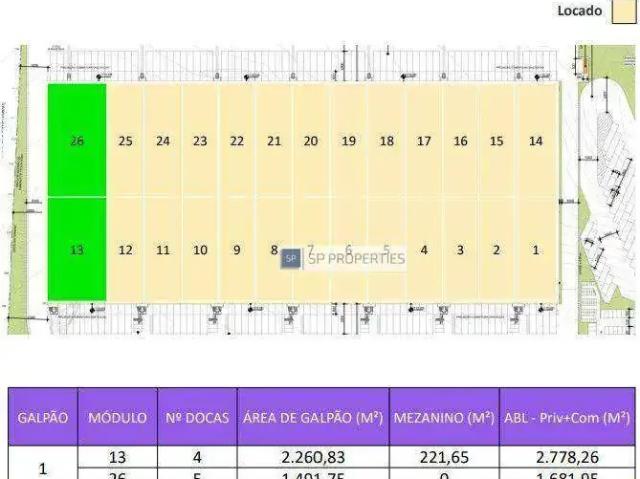Screen dimensions: 640x479
Task: Click module number 22 on the plan
Action: coord(237,141)
